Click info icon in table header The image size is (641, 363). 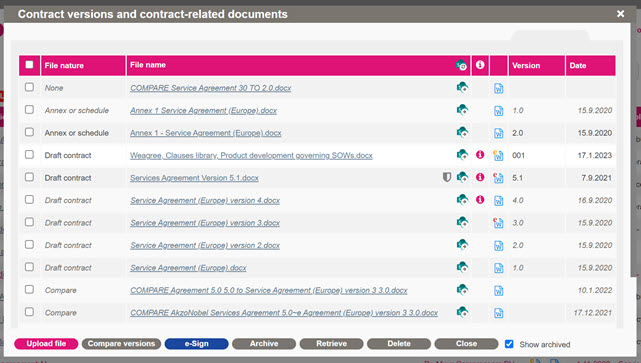click(480, 65)
